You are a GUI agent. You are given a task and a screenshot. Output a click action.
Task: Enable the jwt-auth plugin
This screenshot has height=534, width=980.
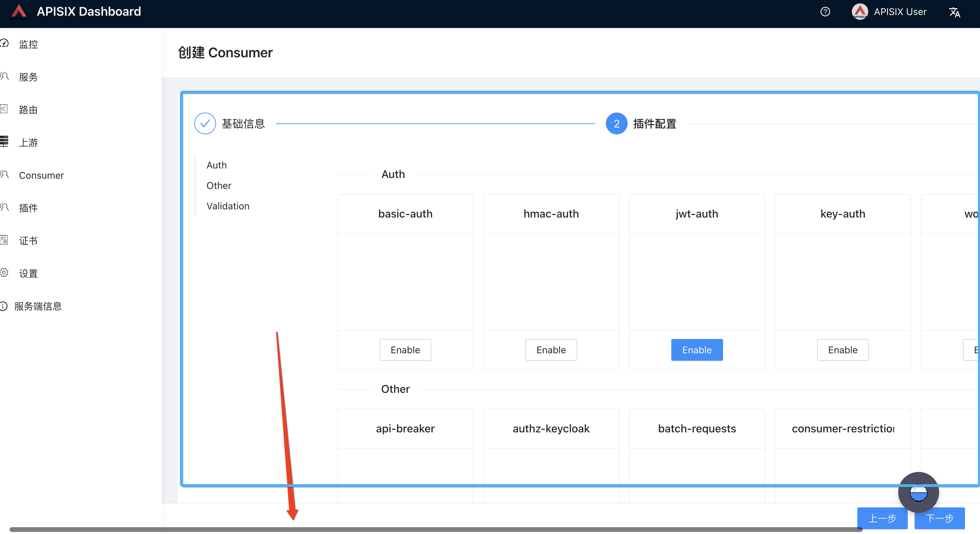tap(696, 350)
